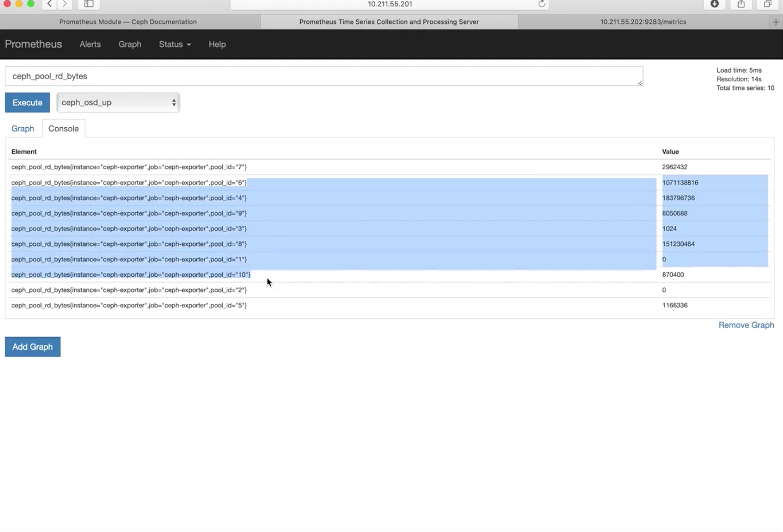This screenshot has width=783, height=532.
Task: Click the ceph_pool_rd_bytes query input field
Action: 323,76
